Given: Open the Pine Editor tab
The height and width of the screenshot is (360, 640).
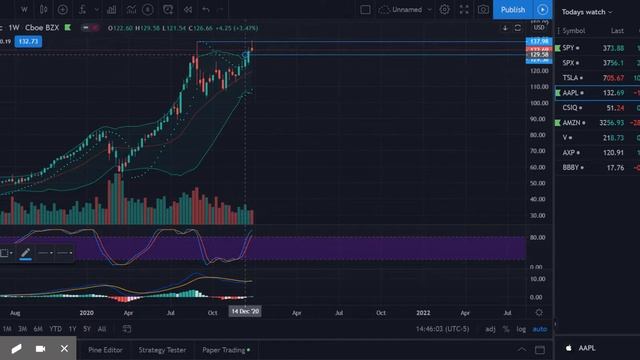Looking at the screenshot, I should [105, 350].
